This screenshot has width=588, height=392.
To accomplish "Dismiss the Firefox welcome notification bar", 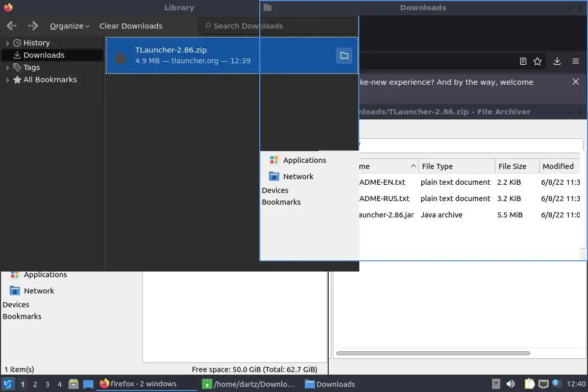I will click(576, 82).
